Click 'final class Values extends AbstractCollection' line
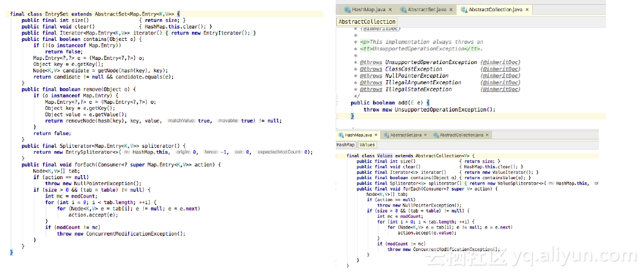The height and width of the screenshot is (273, 644). (x=411, y=156)
